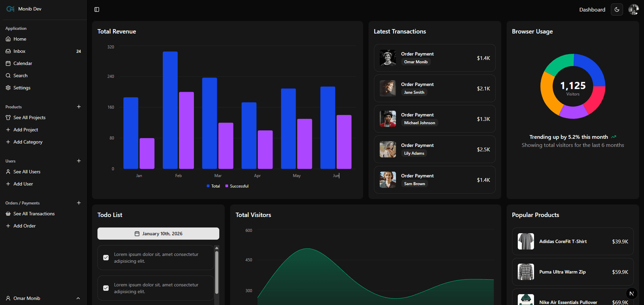Image resolution: width=644 pixels, height=305 pixels.
Task: Open Inbox in the sidebar
Action: point(43,51)
